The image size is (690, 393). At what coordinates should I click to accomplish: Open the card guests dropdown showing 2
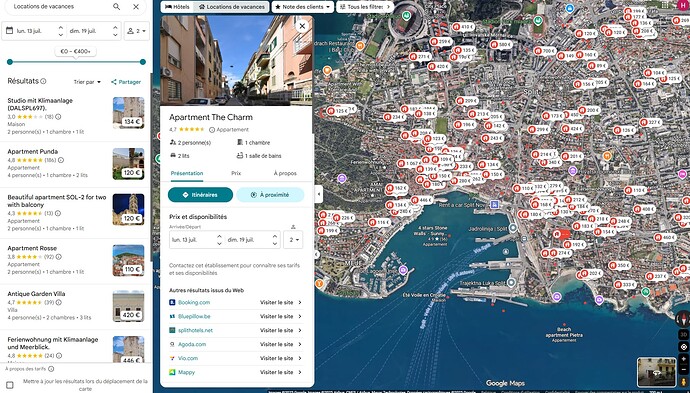coord(293,240)
